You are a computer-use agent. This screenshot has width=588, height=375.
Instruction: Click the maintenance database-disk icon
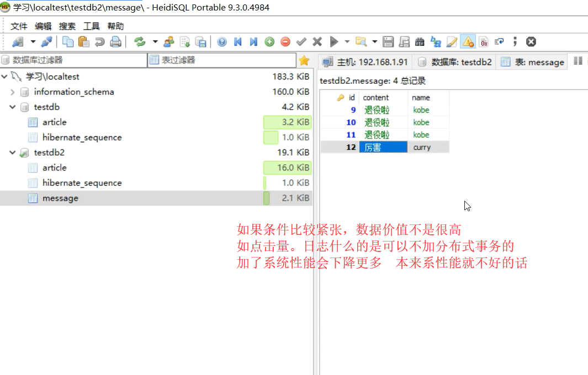pos(200,41)
